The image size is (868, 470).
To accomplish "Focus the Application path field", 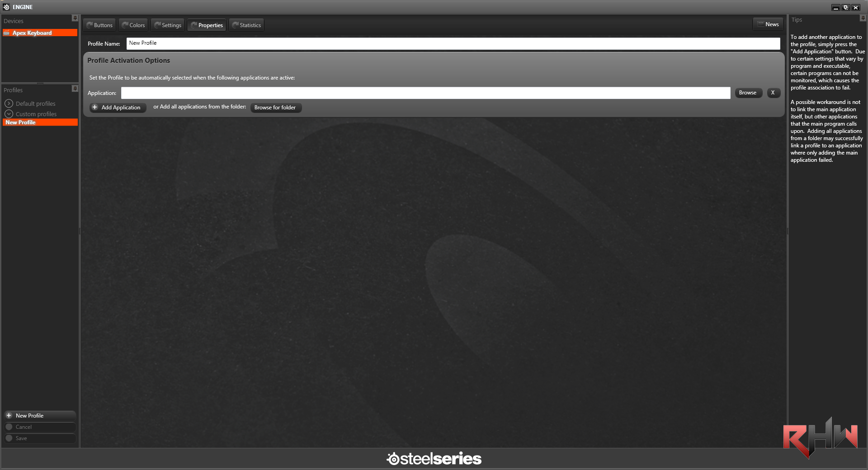I will coord(425,93).
